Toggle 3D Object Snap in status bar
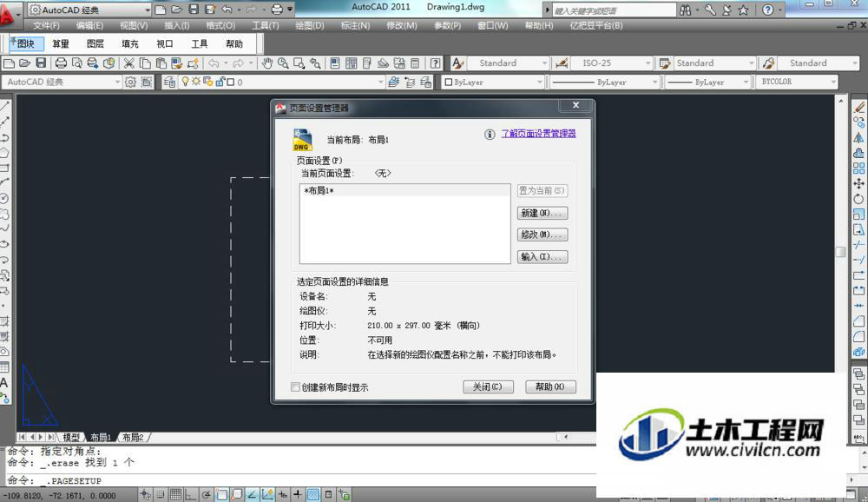Viewport: 868px width, 502px height. [237, 494]
